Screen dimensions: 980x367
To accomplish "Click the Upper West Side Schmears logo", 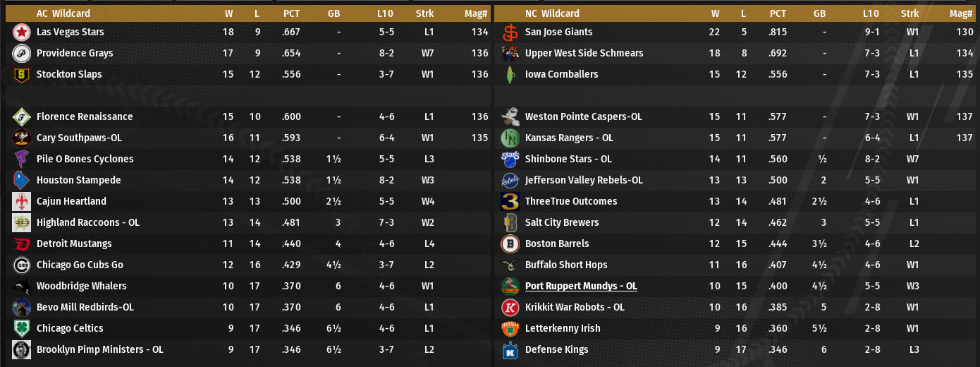I will [510, 53].
